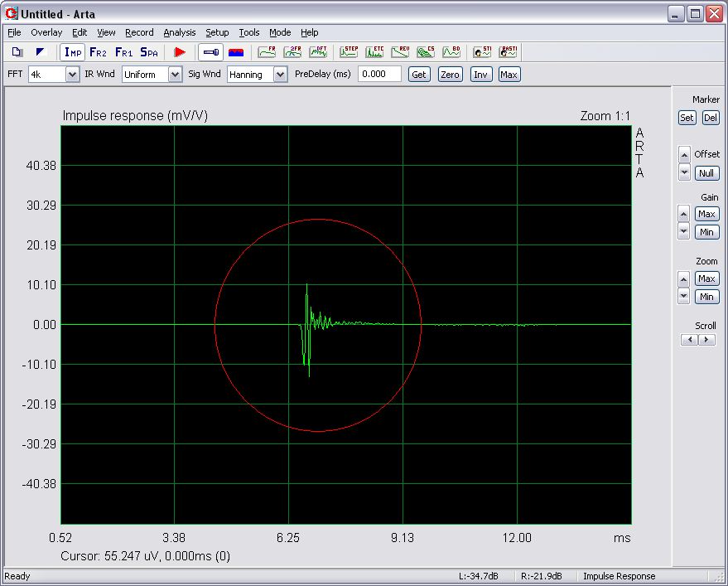Viewport: 728px width, 586px height.
Task: Switch to Imp impulse response mode
Action: [73, 52]
